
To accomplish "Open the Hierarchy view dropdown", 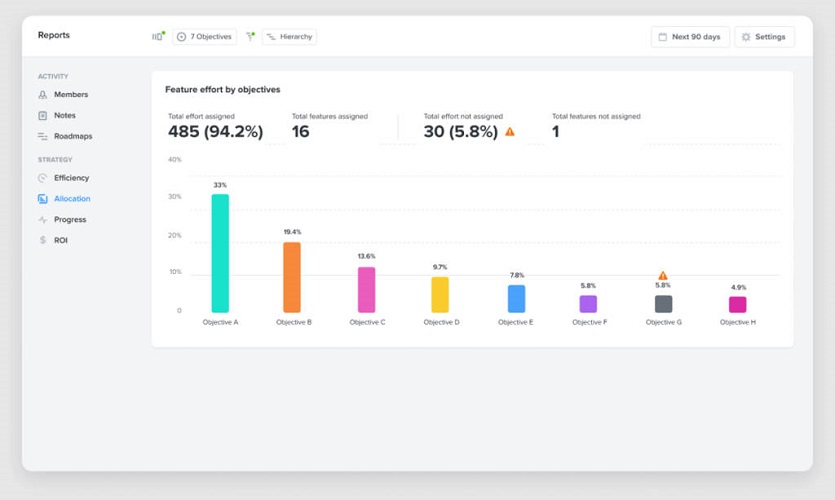I will (x=290, y=37).
